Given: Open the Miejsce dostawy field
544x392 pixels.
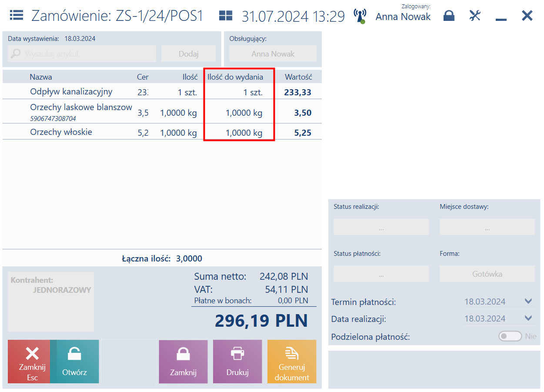Looking at the screenshot, I should pos(487,227).
